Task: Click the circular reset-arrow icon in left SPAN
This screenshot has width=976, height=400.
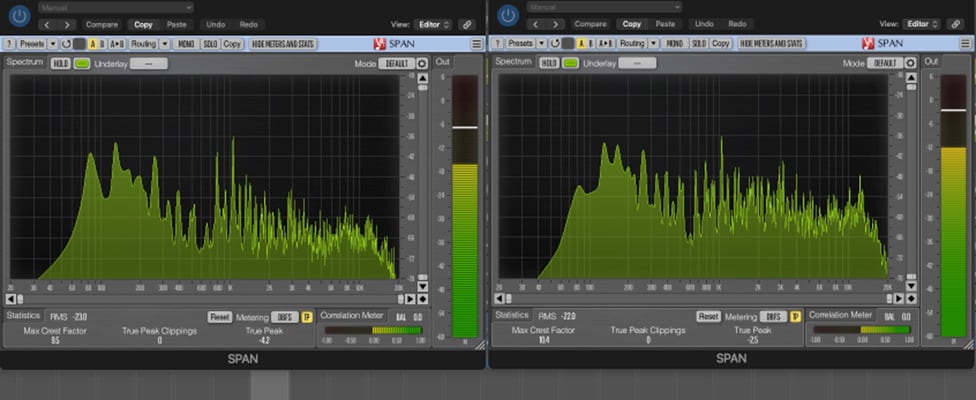Action: tap(66, 44)
